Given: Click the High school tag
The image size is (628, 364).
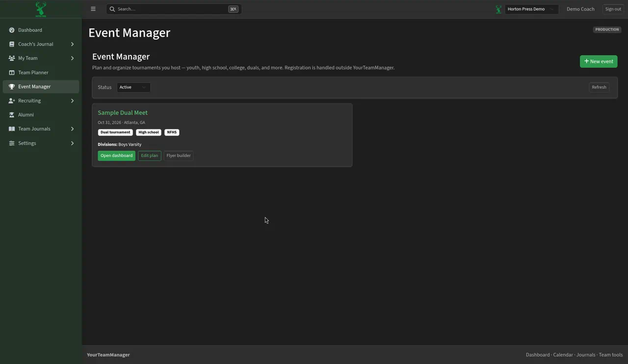Looking at the screenshot, I should [149, 132].
